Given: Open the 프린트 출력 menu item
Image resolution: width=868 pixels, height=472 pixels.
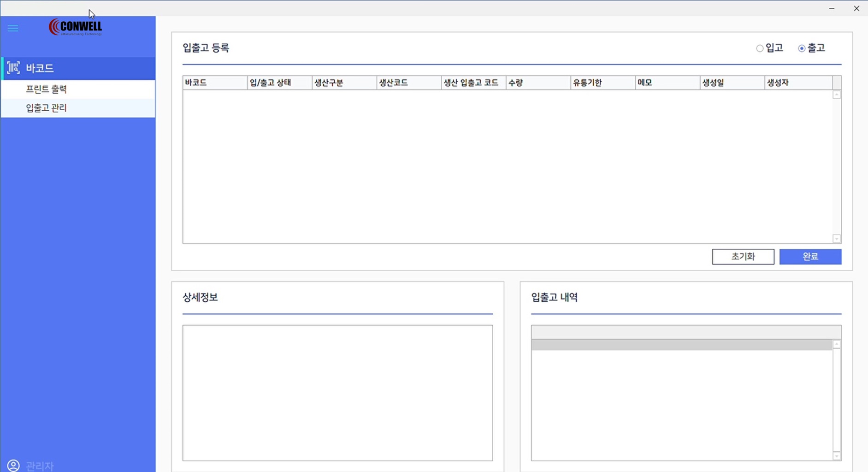Looking at the screenshot, I should pos(47,89).
